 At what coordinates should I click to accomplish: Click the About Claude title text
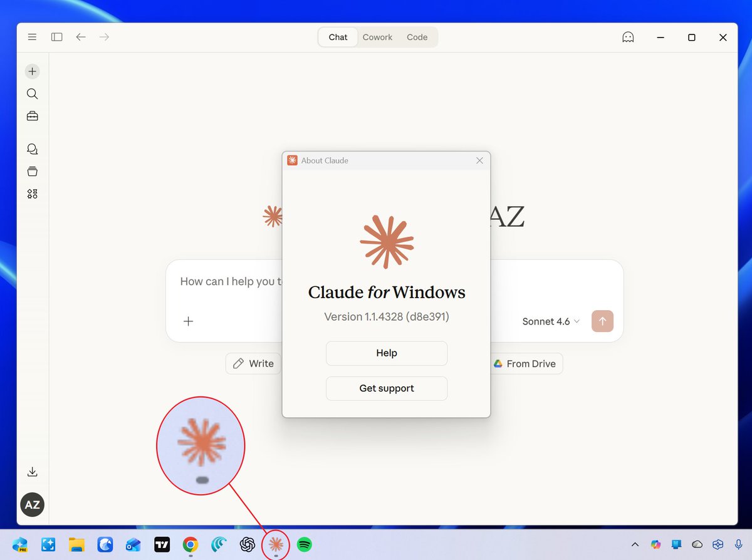click(x=325, y=160)
